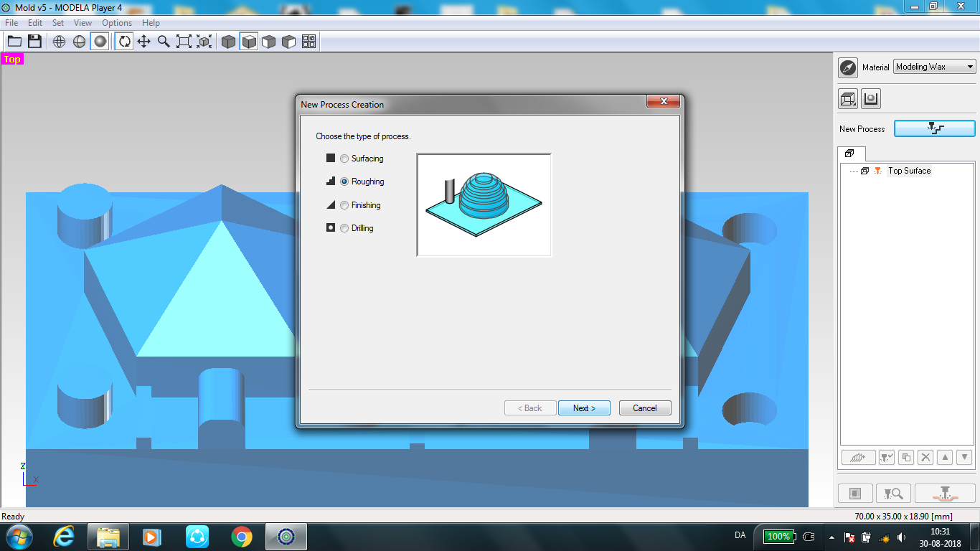Show hidden system tray icons
Image resolution: width=980 pixels, height=551 pixels.
pos(831,537)
